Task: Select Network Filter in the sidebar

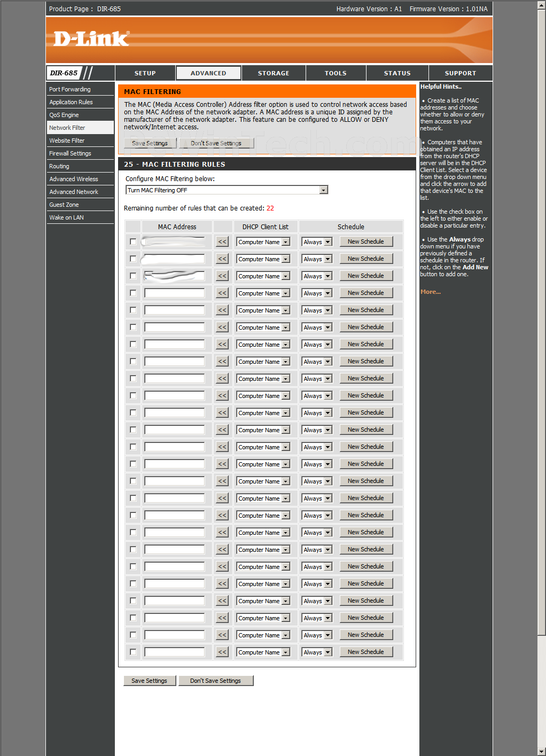Action: (80, 128)
